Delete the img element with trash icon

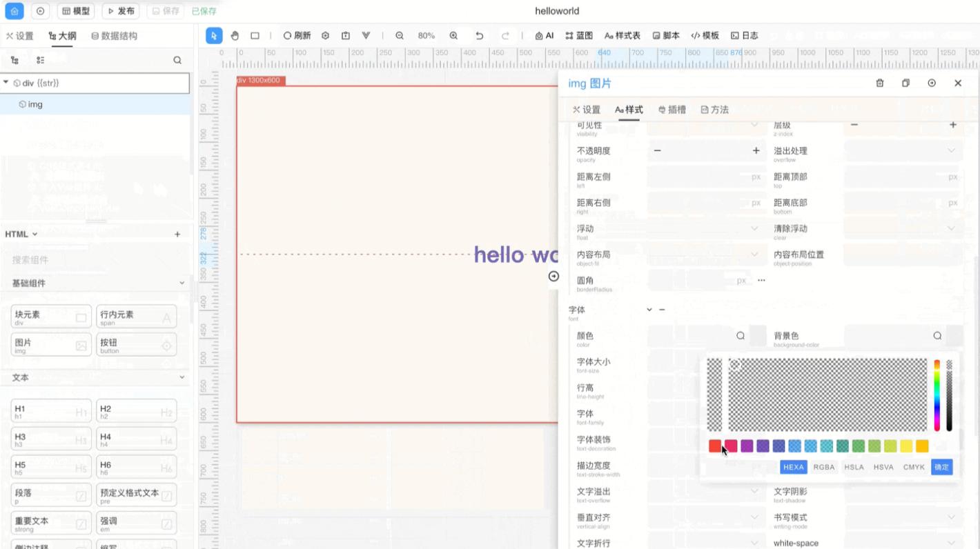(x=880, y=83)
